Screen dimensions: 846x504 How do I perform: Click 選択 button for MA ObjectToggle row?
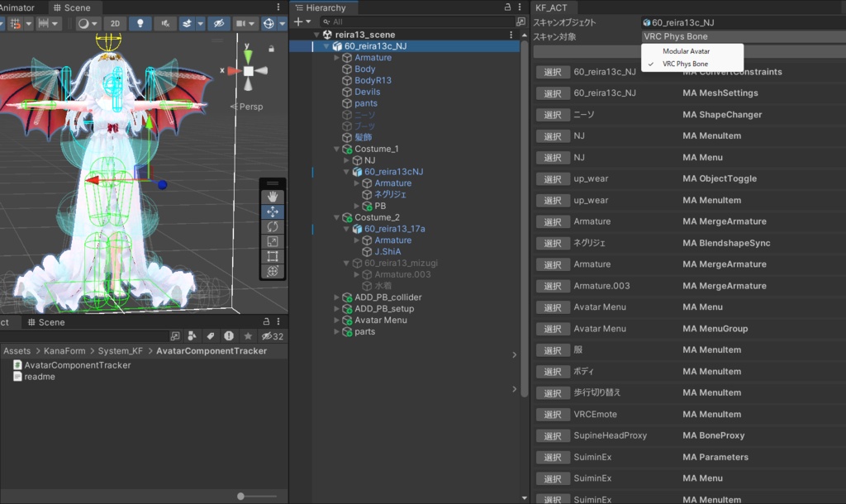553,178
